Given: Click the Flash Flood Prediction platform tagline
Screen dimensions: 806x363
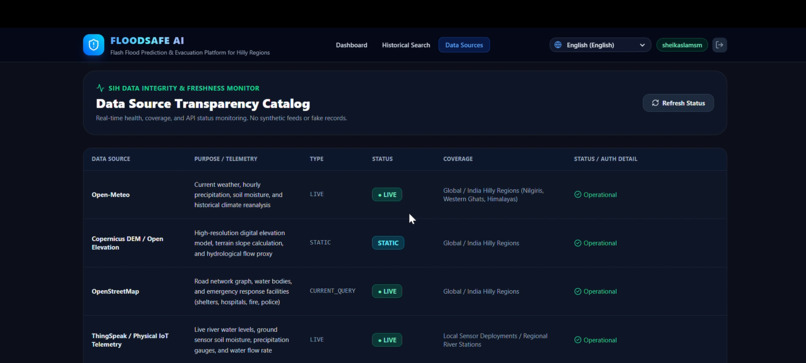Looking at the screenshot, I should tap(190, 52).
